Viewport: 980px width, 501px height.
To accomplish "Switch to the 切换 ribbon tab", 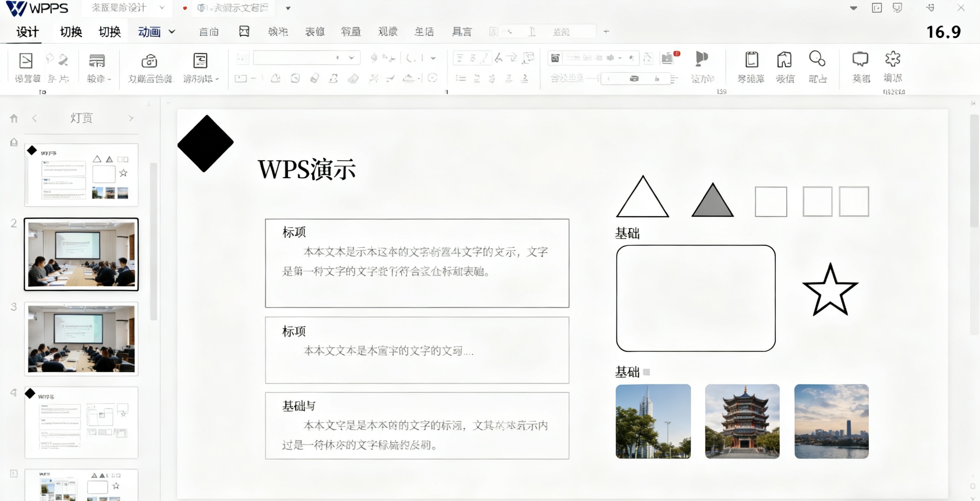I will 70,32.
